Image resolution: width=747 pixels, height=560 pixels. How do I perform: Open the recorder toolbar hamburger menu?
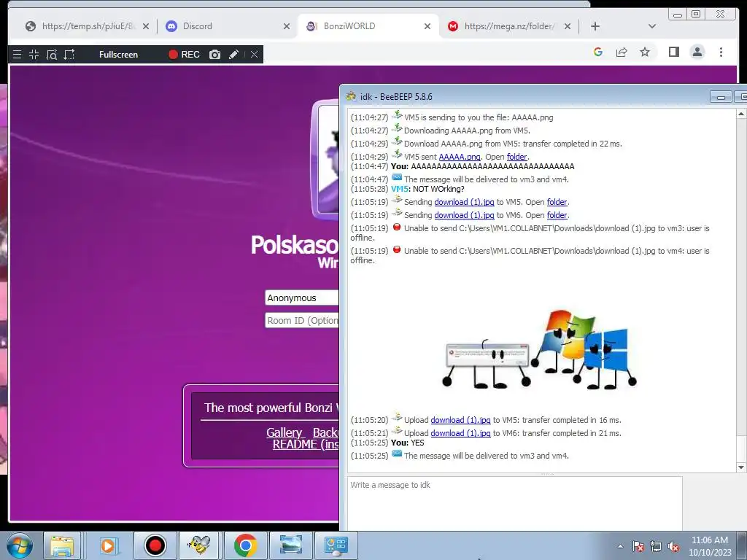(x=18, y=54)
